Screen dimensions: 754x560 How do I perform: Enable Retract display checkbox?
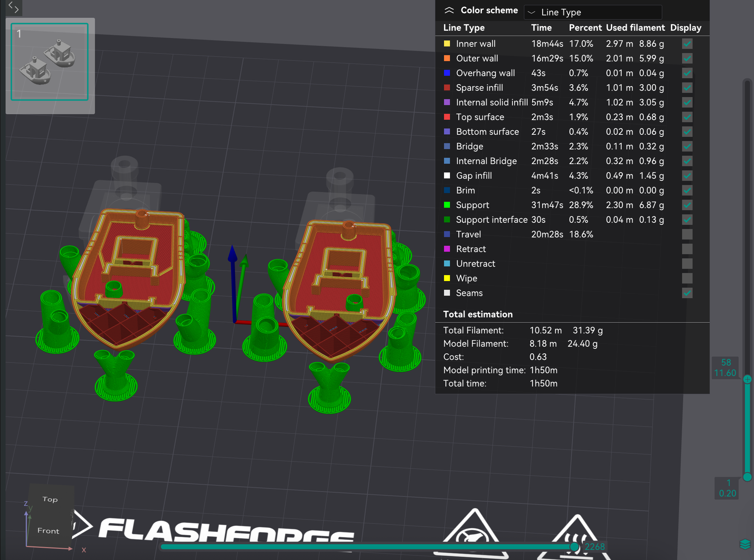[x=687, y=249]
